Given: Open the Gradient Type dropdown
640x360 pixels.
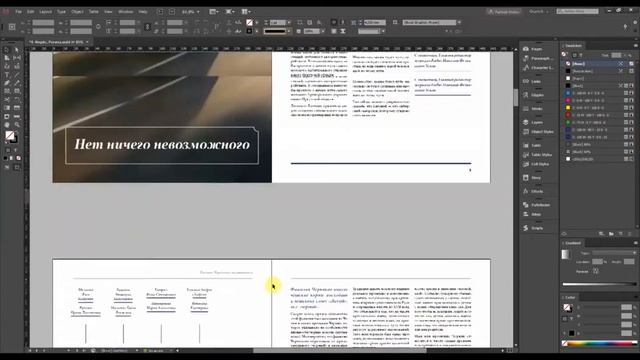Looking at the screenshot, I should (614, 253).
